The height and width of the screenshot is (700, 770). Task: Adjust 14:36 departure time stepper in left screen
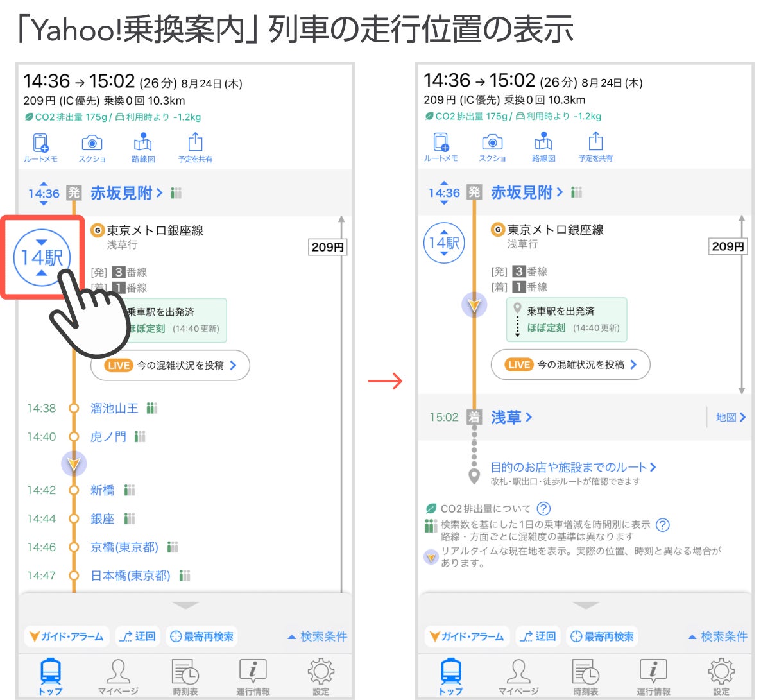coord(44,193)
